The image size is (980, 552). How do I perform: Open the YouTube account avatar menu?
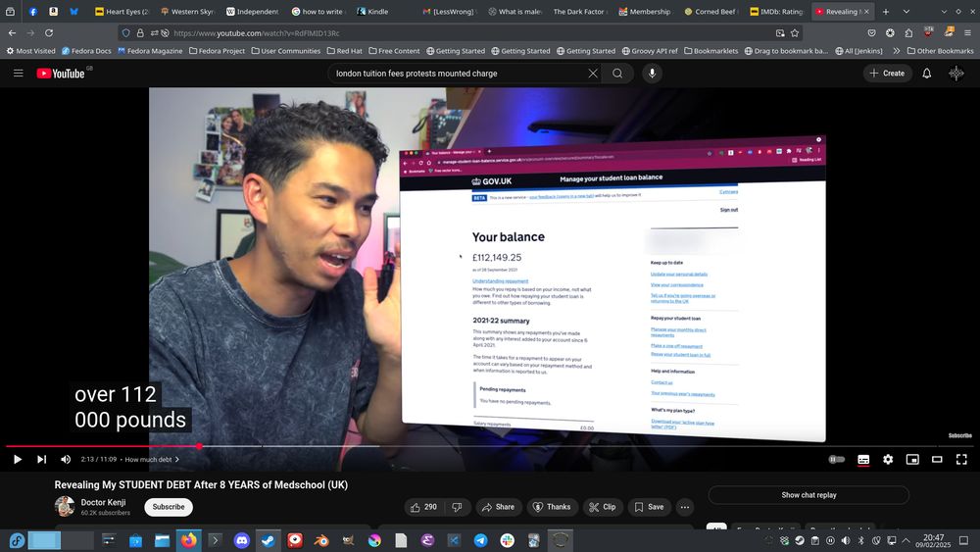(956, 74)
